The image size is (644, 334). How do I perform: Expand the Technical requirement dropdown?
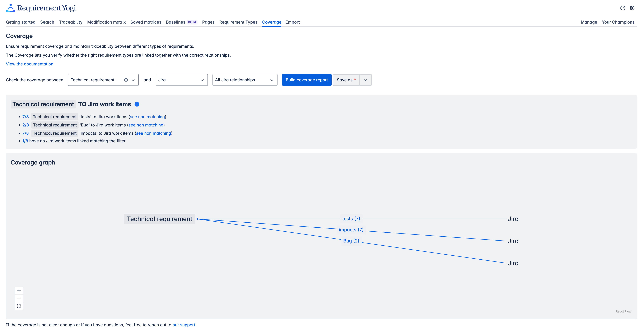(x=133, y=80)
